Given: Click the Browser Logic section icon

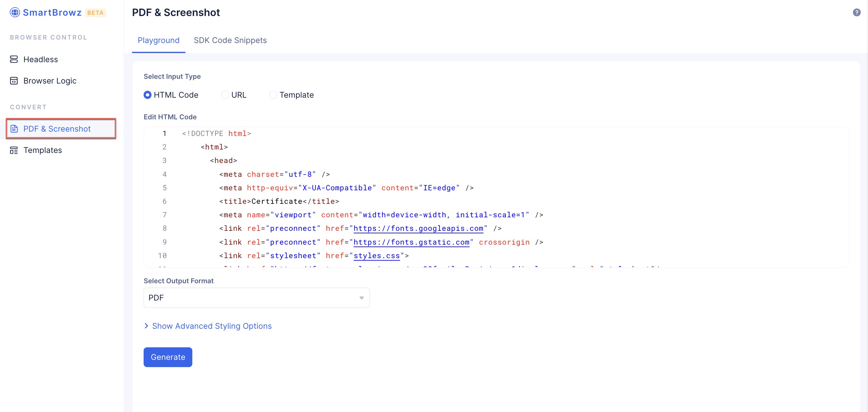Looking at the screenshot, I should coord(14,80).
